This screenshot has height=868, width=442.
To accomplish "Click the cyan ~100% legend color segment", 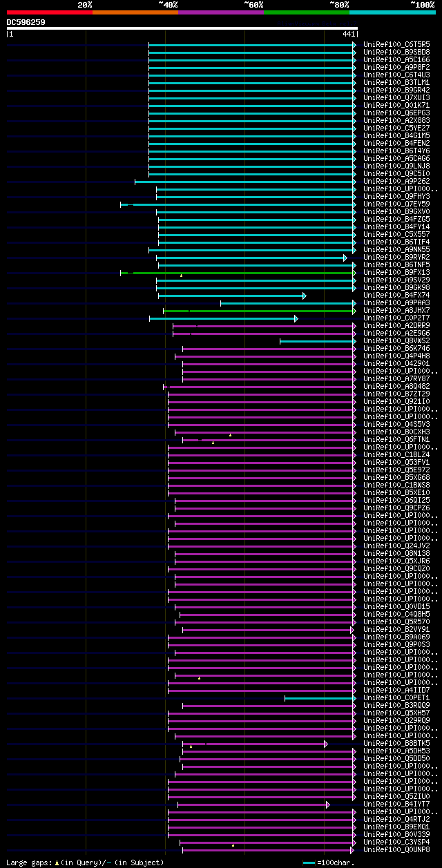I will pyautogui.click(x=392, y=12).
